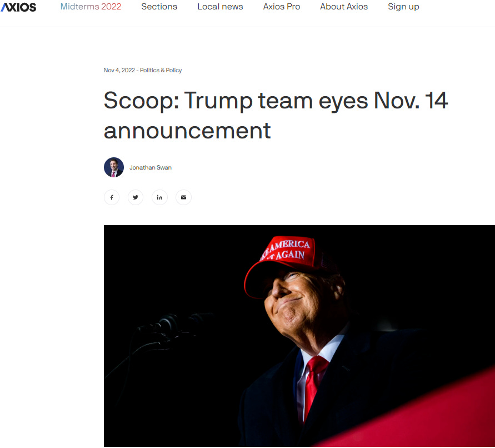Share article on Facebook

(x=112, y=197)
